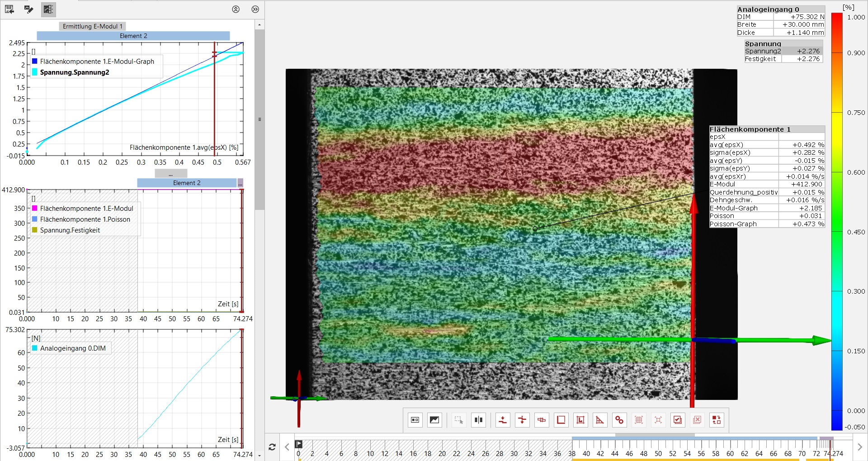Select the 'Element 2' header above stress graph

[x=133, y=36]
